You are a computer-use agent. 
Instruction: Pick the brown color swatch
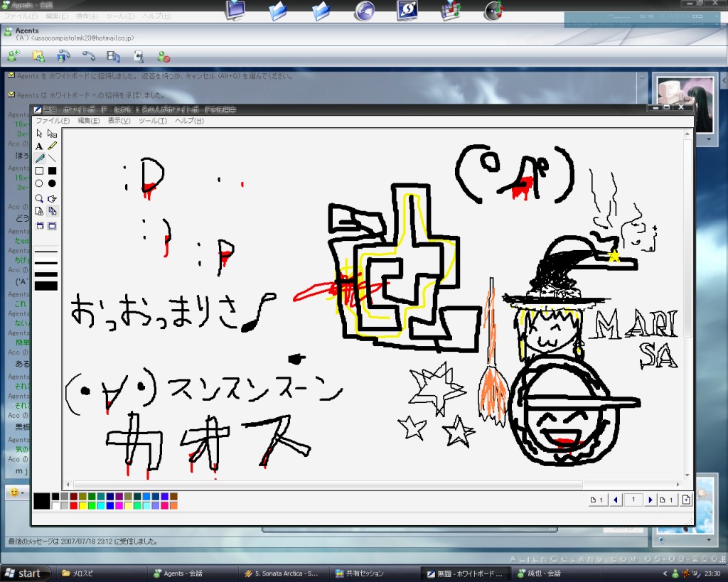click(173, 497)
